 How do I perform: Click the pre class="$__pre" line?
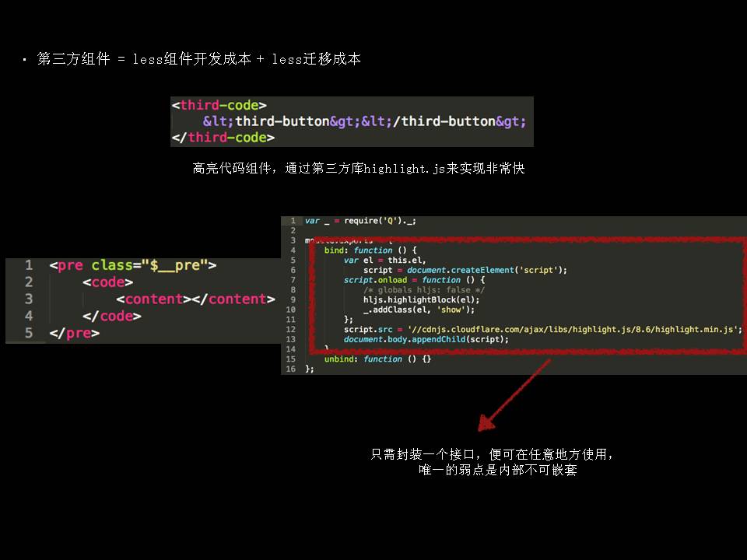click(x=132, y=265)
